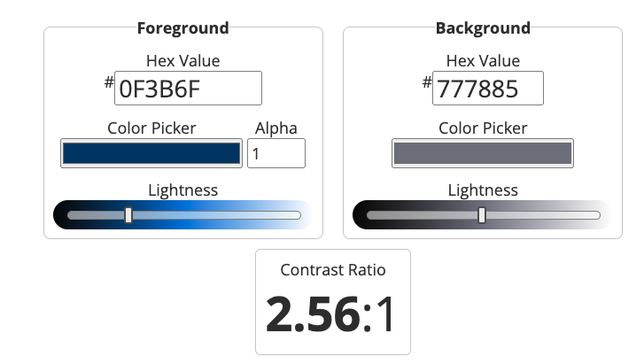Open the Background gray color picker swatch
Viewport: 644px width, 364px height.
coord(482,153)
